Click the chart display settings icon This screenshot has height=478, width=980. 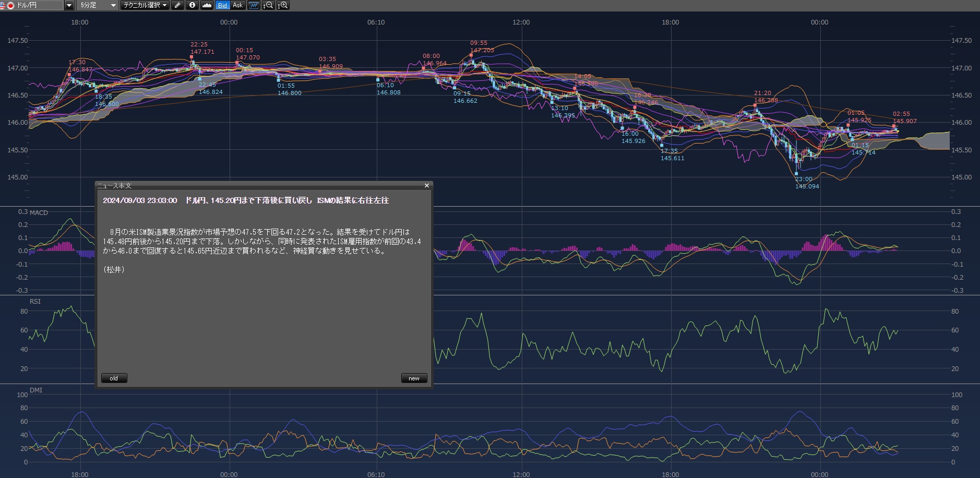(x=254, y=5)
